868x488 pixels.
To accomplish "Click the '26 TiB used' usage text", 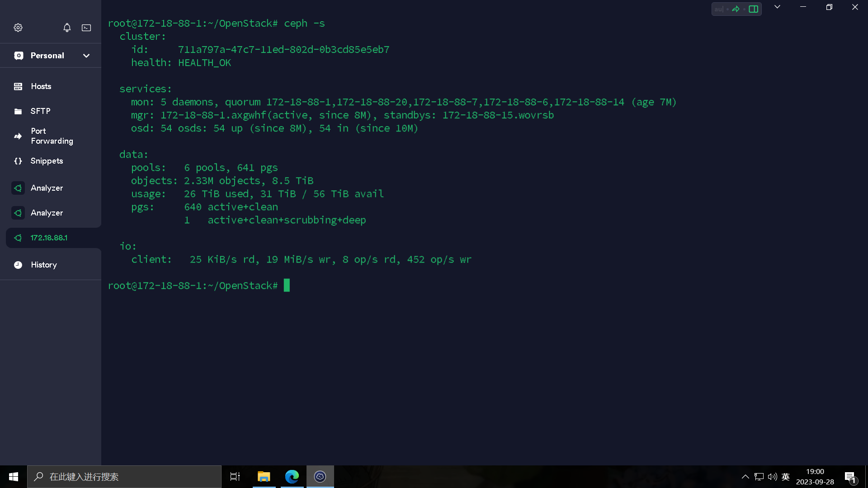I will click(217, 194).
